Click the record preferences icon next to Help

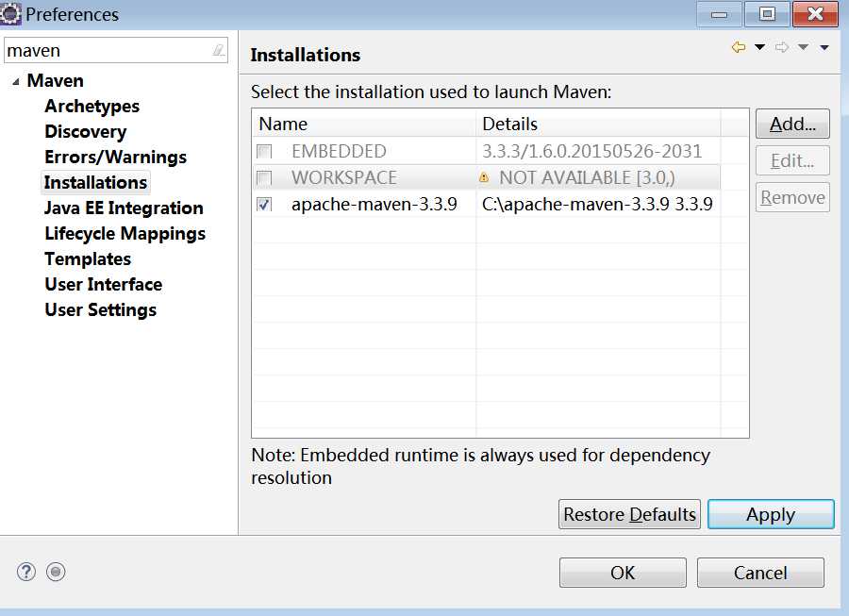[x=56, y=572]
